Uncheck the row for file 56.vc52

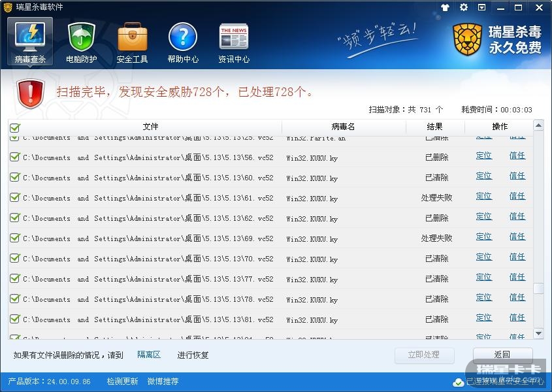(15, 156)
